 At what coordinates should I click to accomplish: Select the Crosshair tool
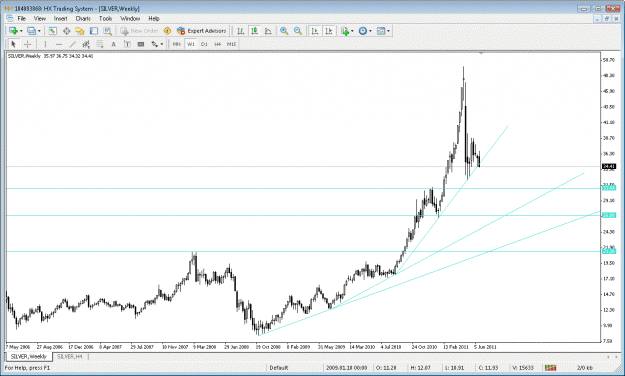pos(27,44)
